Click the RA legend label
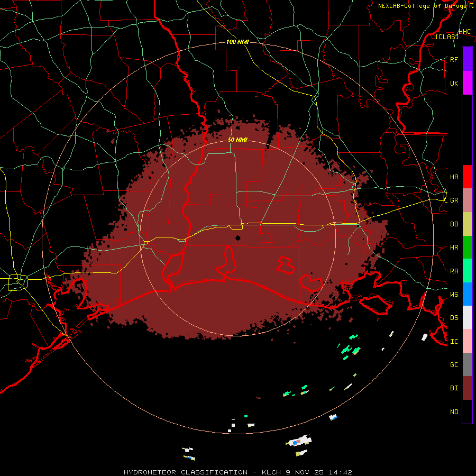 [x=454, y=271]
